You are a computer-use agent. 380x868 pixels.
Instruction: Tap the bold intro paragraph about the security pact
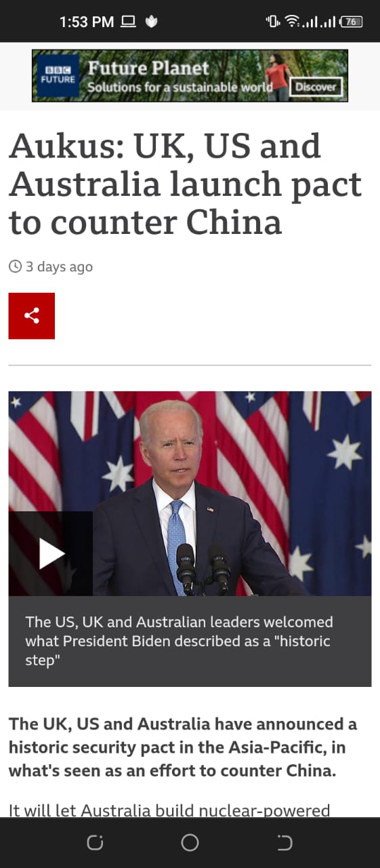[183, 747]
